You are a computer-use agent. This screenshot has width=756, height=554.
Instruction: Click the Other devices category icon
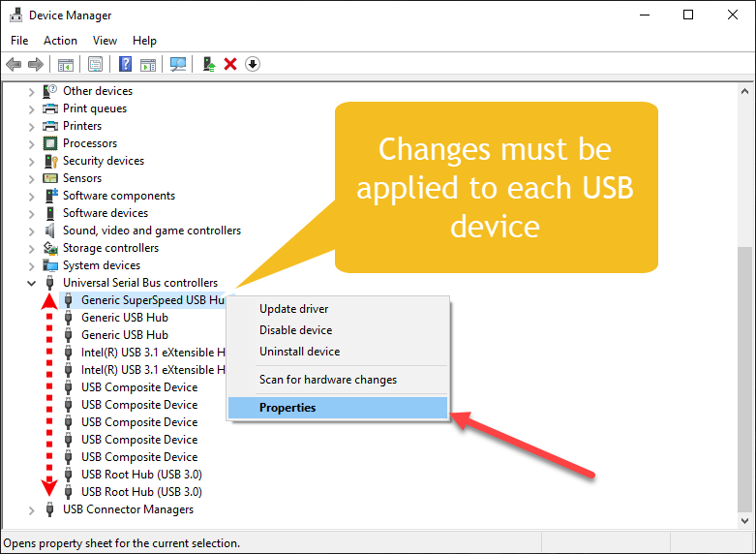[x=50, y=91]
